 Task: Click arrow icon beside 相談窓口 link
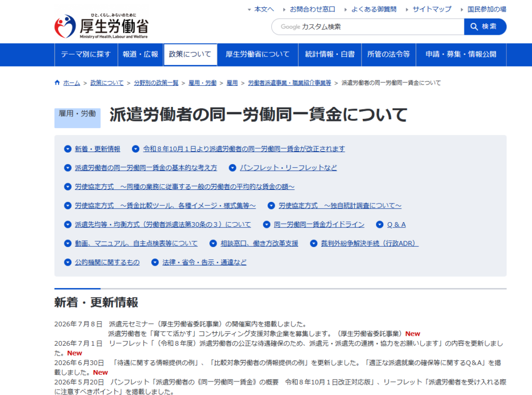tap(213, 243)
